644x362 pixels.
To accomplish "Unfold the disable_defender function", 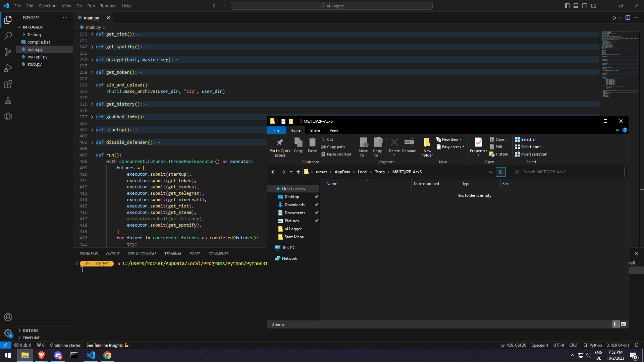I will coord(92,142).
